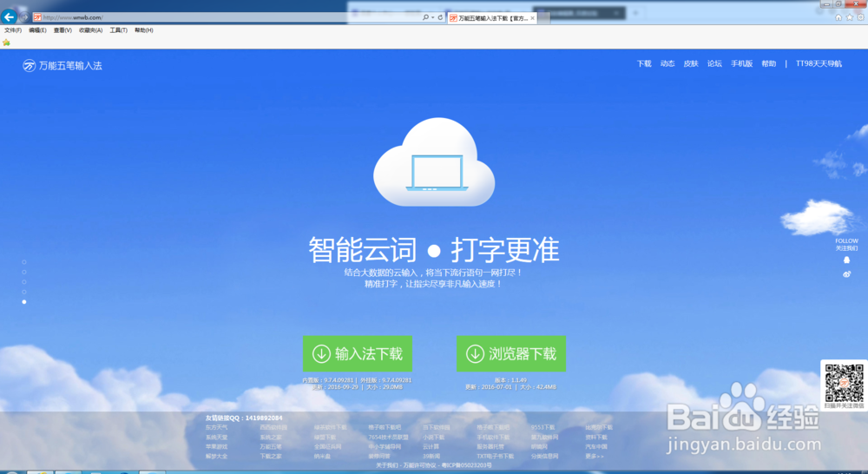Screen dimensions: 868x474
Task: Click the 解梦大全 footer link
Action: coord(216,457)
